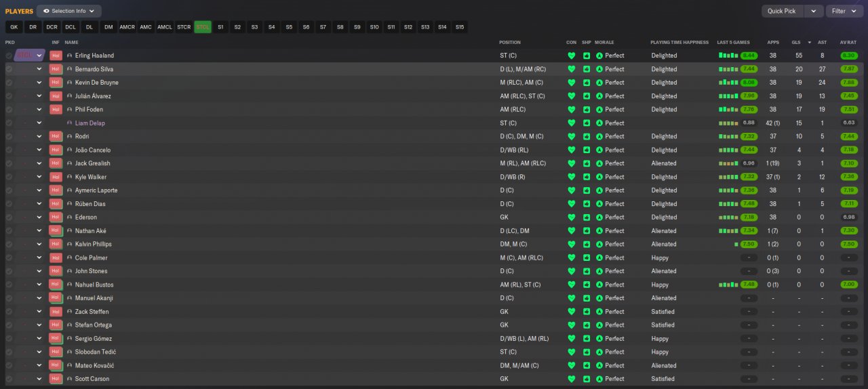The height and width of the screenshot is (389, 868).
Task: Click Kalvin Phillips's last 5 games rating 7.50
Action: [x=749, y=244]
